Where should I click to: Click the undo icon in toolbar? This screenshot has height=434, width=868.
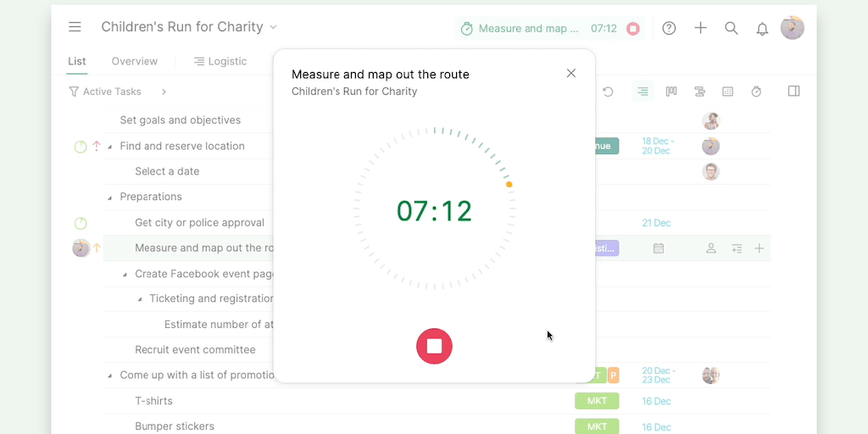[608, 92]
